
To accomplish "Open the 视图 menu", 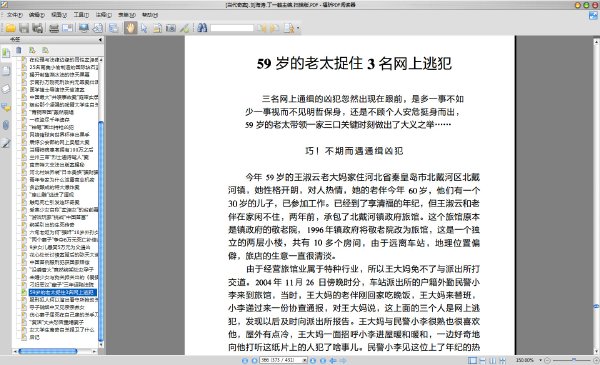I will [59, 15].
